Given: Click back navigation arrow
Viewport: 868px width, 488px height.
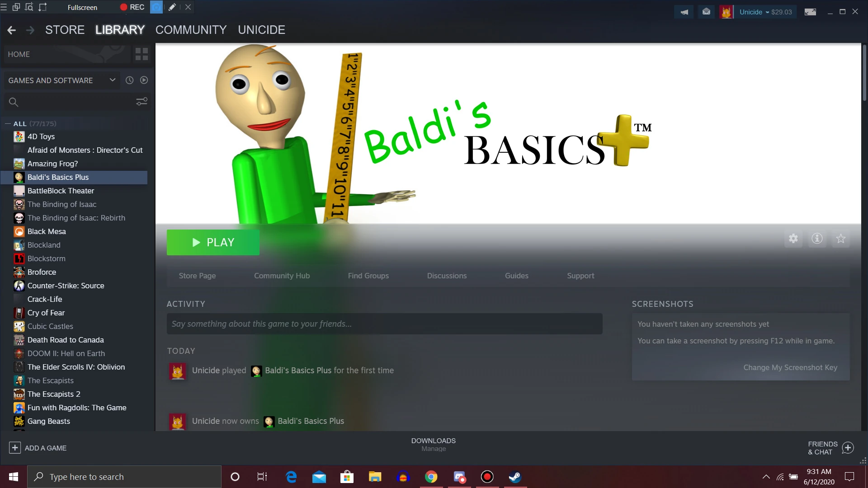Looking at the screenshot, I should 12,30.
